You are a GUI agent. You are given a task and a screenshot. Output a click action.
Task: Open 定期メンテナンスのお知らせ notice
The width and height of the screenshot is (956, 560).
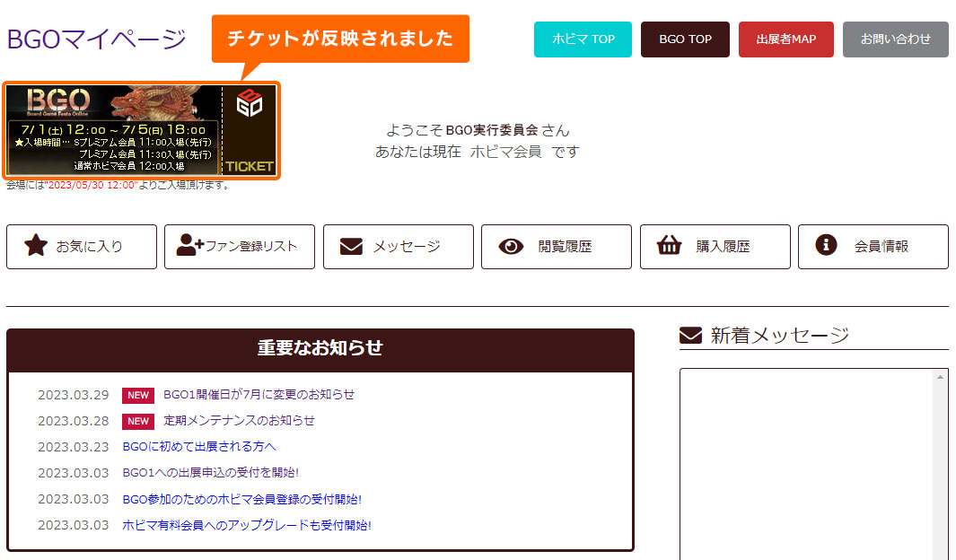[239, 421]
